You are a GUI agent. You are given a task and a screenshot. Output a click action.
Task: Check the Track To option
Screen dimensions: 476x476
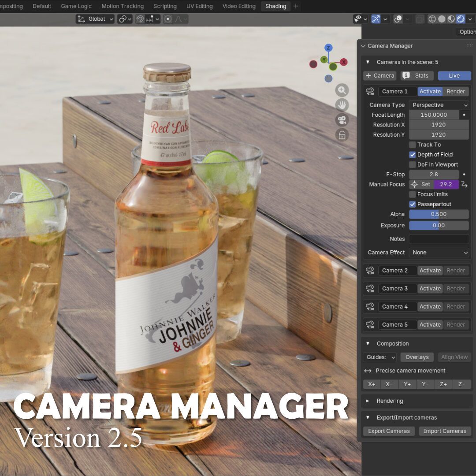pyautogui.click(x=413, y=145)
